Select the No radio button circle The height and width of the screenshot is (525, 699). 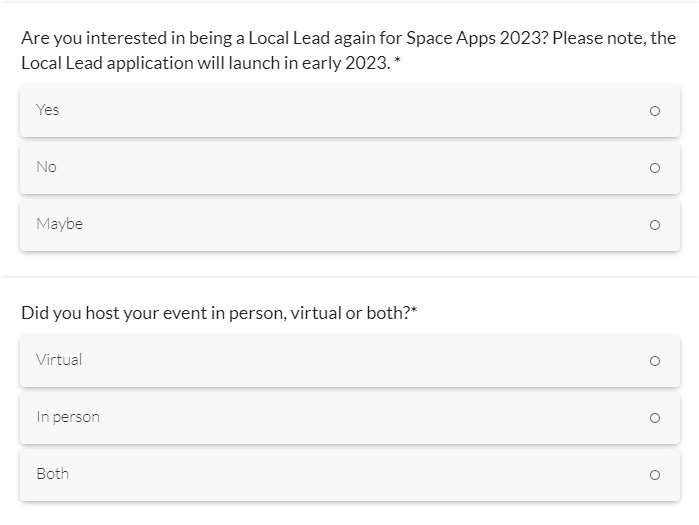tap(654, 168)
